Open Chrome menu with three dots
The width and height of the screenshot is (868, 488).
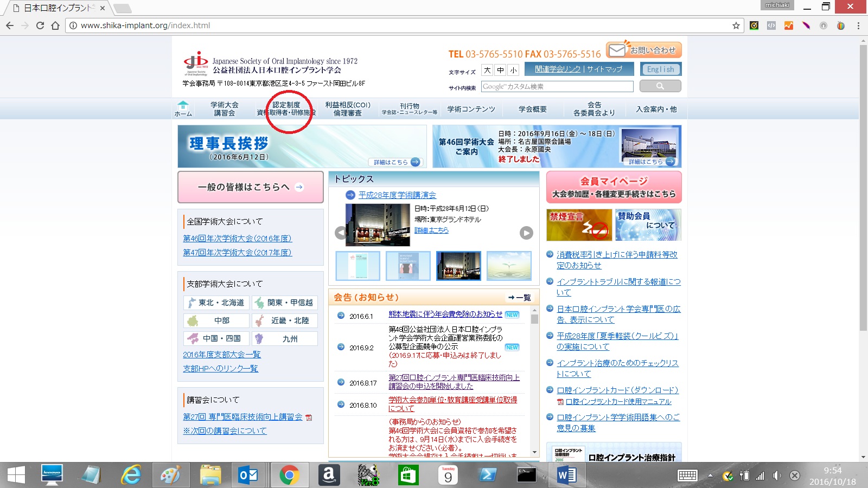pos(858,25)
